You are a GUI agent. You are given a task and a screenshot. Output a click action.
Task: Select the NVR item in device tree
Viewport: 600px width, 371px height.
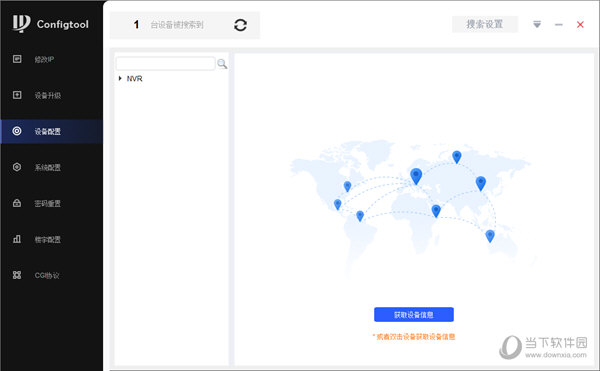134,78
